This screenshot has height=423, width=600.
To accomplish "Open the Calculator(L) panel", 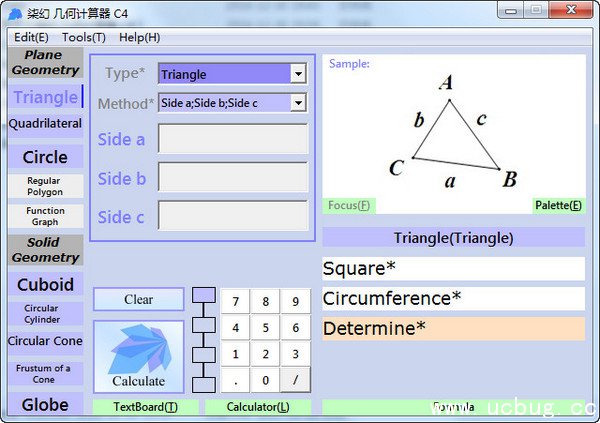I will [x=258, y=407].
